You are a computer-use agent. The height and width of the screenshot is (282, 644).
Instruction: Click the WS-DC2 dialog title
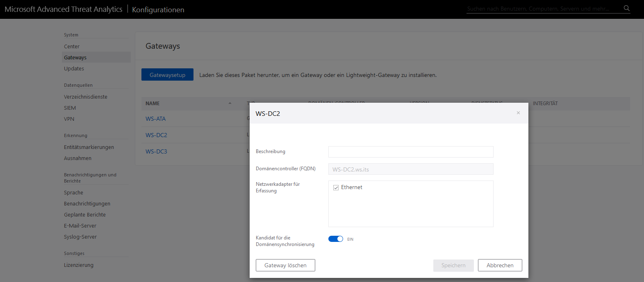[268, 114]
